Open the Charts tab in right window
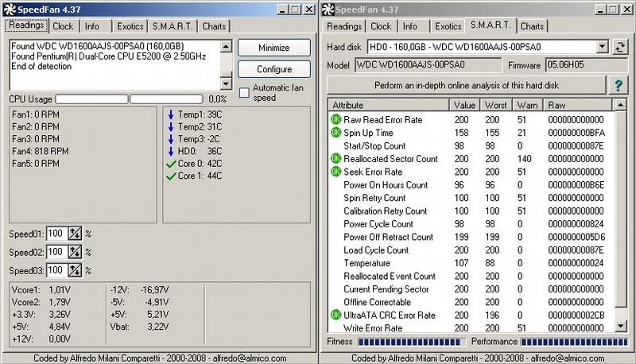 (x=532, y=26)
